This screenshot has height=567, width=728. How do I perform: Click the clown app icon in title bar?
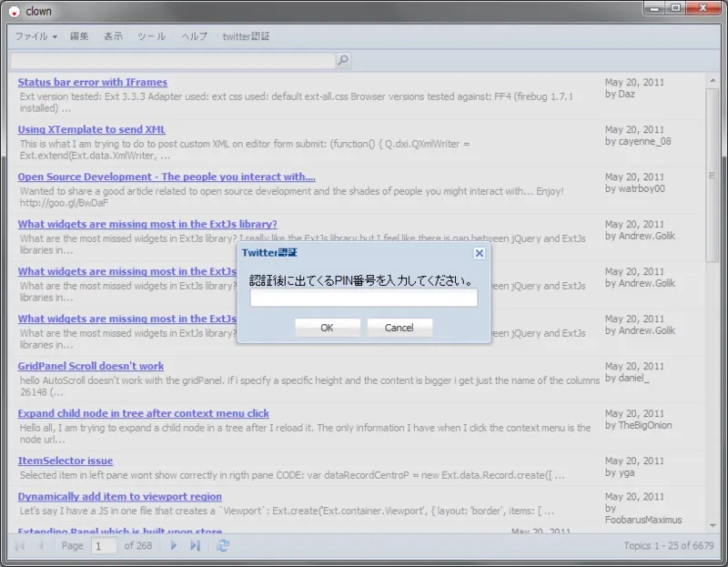tap(14, 12)
